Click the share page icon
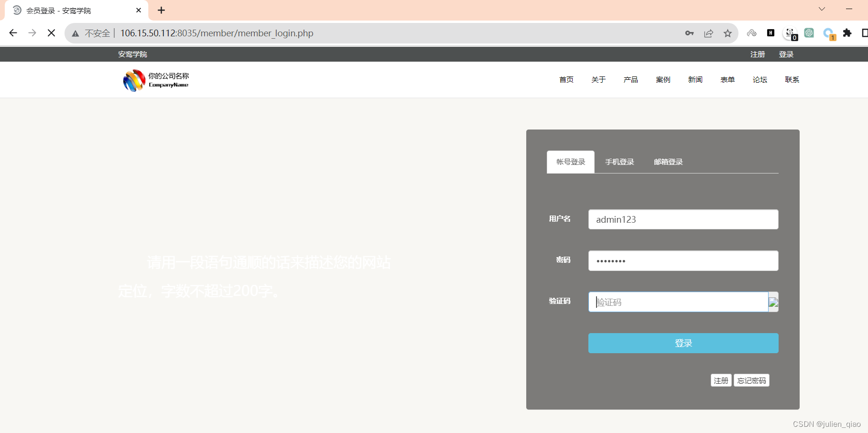The image size is (868, 433). (x=708, y=33)
